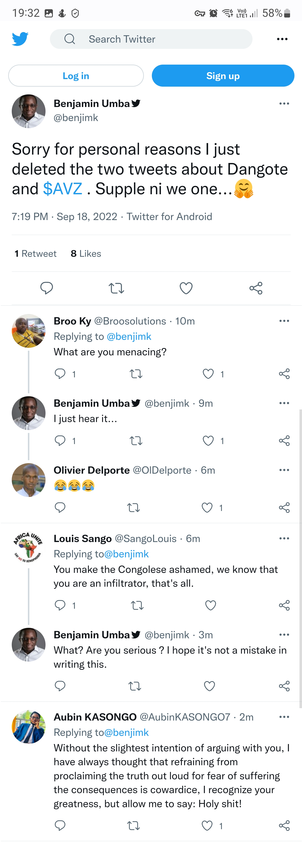This screenshot has width=302, height=868.
Task: Open three-dot menu beside search bar
Action: pyautogui.click(x=282, y=39)
